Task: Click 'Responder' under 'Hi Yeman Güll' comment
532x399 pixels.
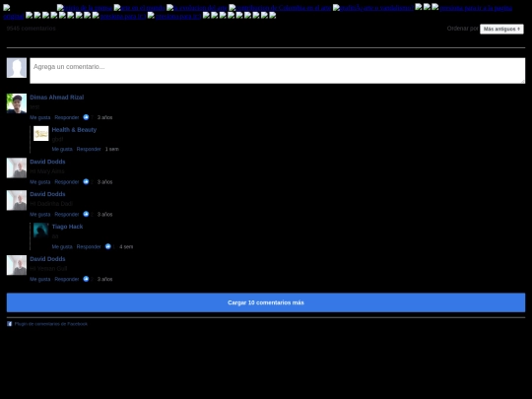Action: coord(67,279)
